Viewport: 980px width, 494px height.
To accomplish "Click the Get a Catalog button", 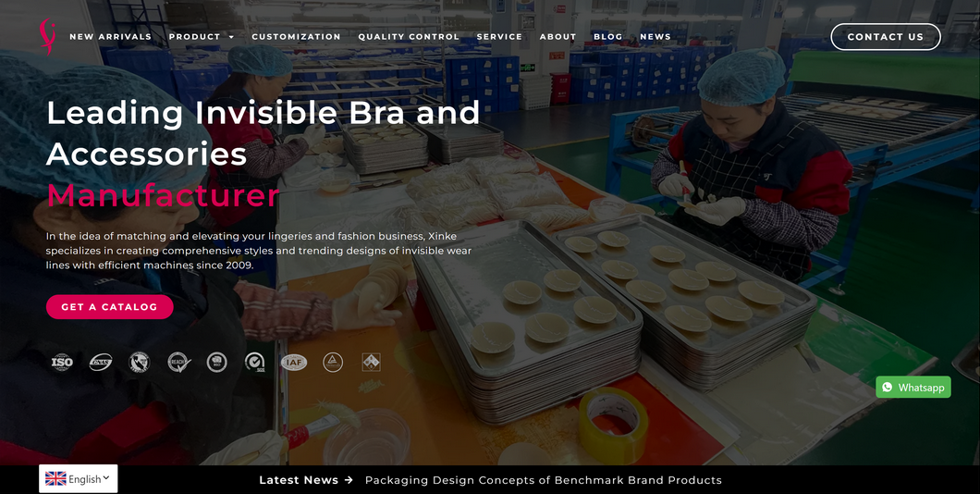I will tap(109, 307).
